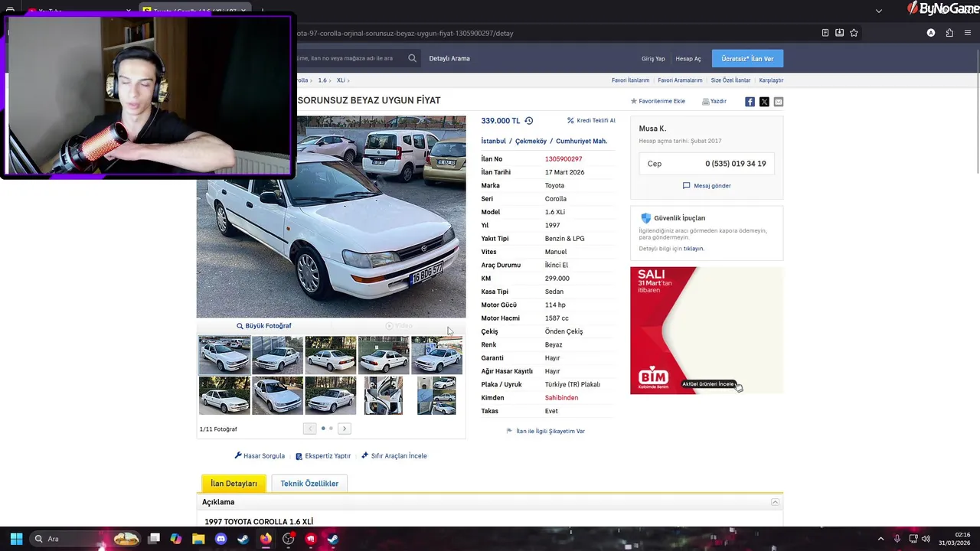Open price history clock icon beside 339.000 TL
The image size is (980, 551).
click(528, 121)
